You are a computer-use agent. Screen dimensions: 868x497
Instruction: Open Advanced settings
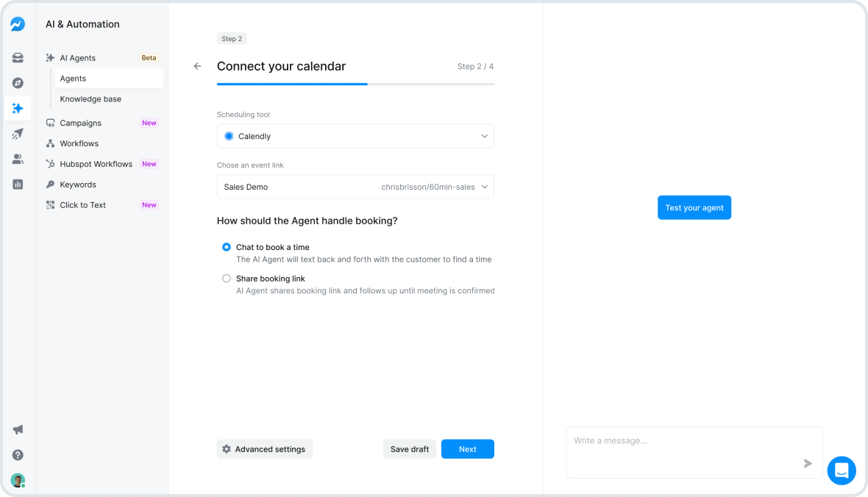point(265,449)
